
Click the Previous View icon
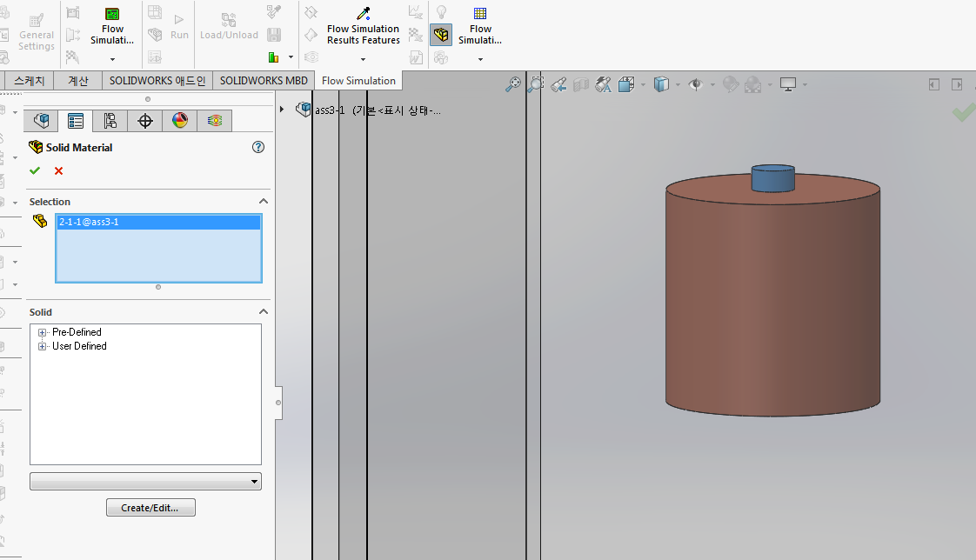click(x=558, y=84)
